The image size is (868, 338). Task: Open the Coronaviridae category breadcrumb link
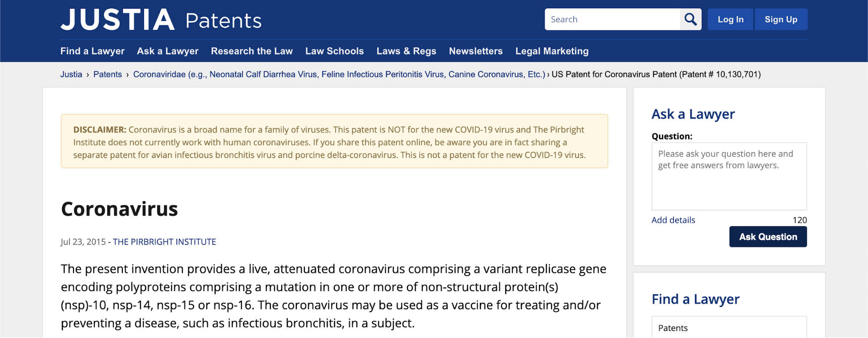pyautogui.click(x=339, y=74)
